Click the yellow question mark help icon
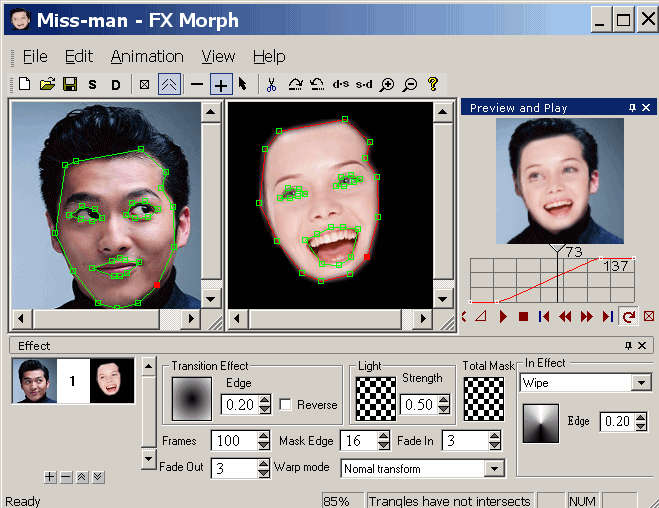 (x=433, y=84)
